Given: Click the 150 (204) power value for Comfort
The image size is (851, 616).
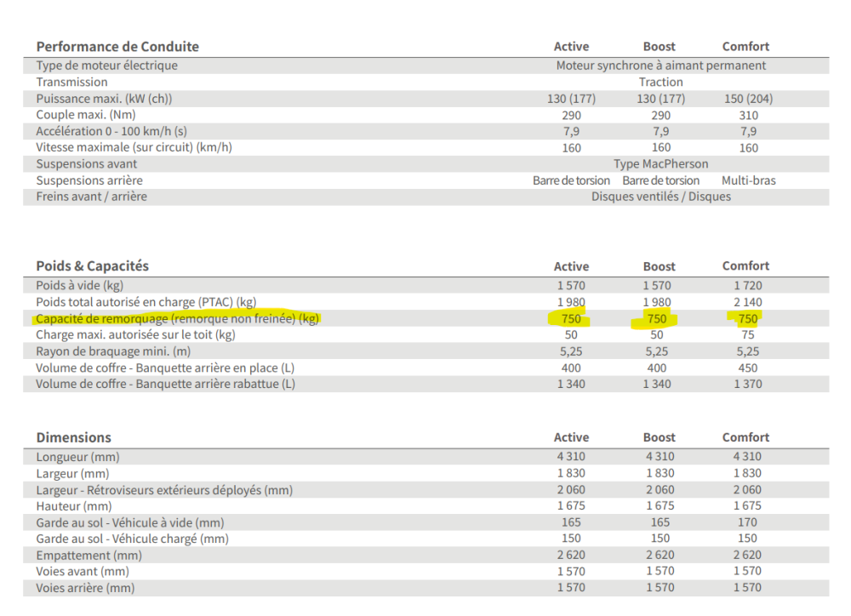Looking at the screenshot, I should point(748,99).
